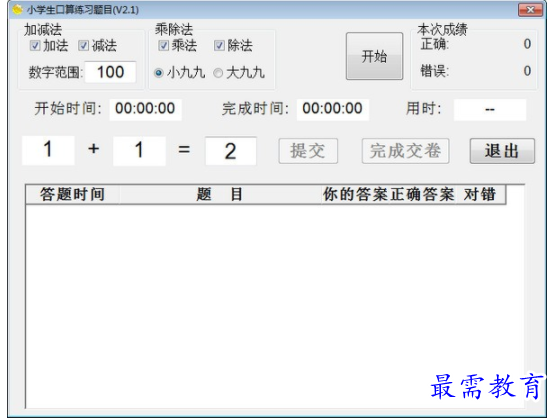Exit using the 退出 button

coord(502,151)
